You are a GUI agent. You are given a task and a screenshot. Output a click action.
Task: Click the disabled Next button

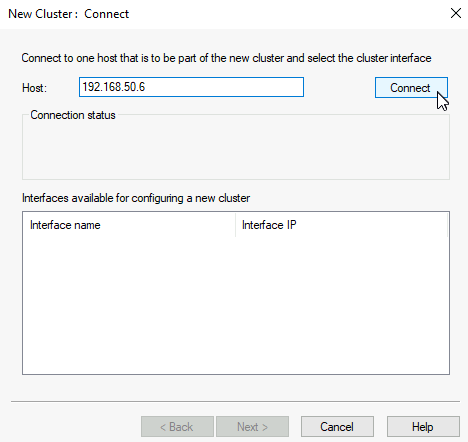(x=252, y=427)
